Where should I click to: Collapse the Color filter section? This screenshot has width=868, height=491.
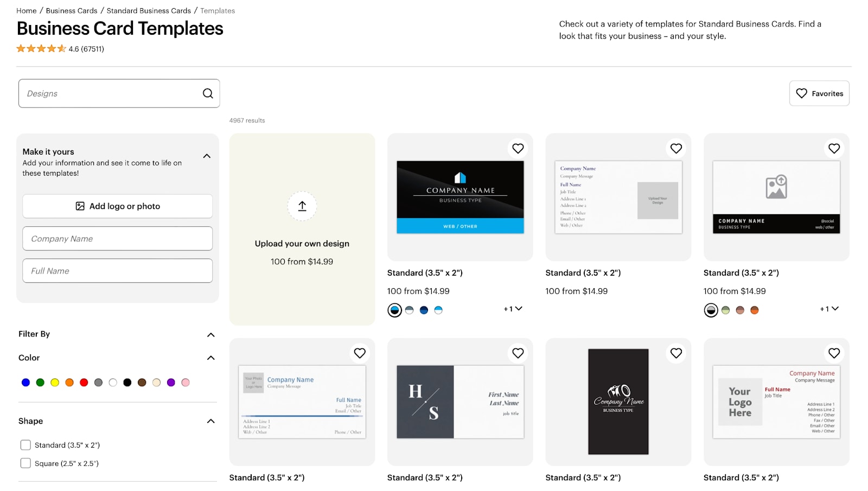(210, 358)
